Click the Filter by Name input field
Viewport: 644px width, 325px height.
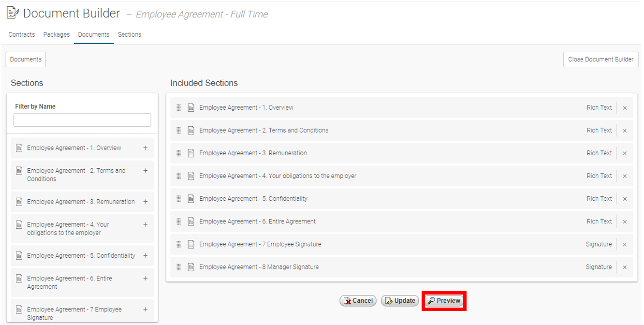pos(82,120)
